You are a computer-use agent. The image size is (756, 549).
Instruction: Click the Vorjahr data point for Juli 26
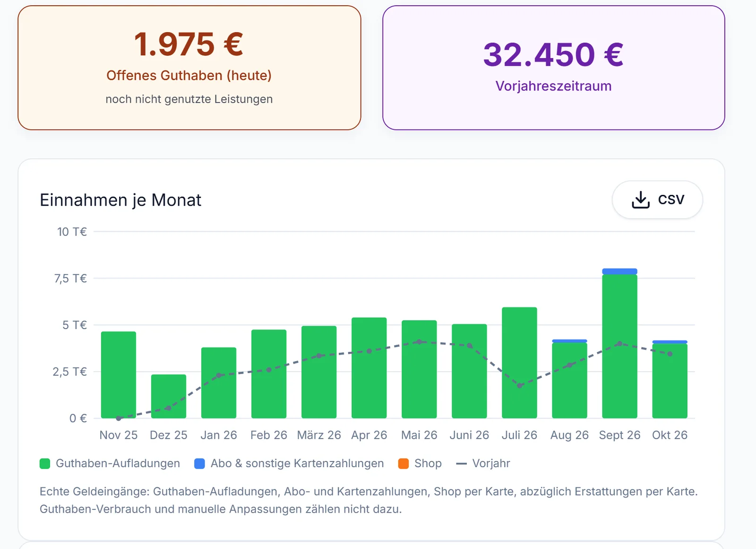tap(519, 386)
